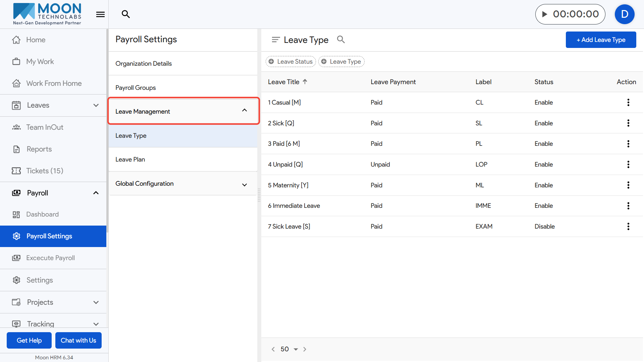Expand Global Configuration section

245,185
